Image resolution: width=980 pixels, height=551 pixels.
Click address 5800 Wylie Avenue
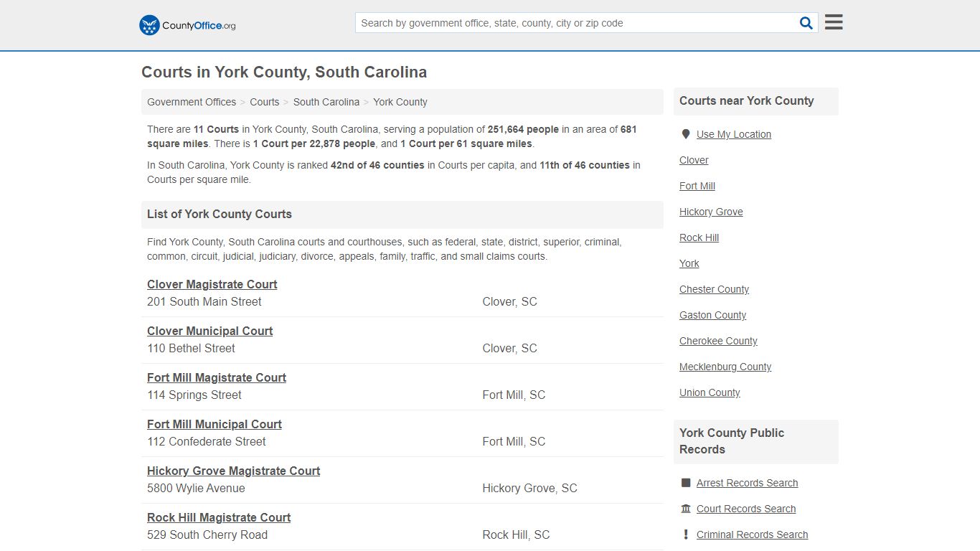[x=196, y=488]
